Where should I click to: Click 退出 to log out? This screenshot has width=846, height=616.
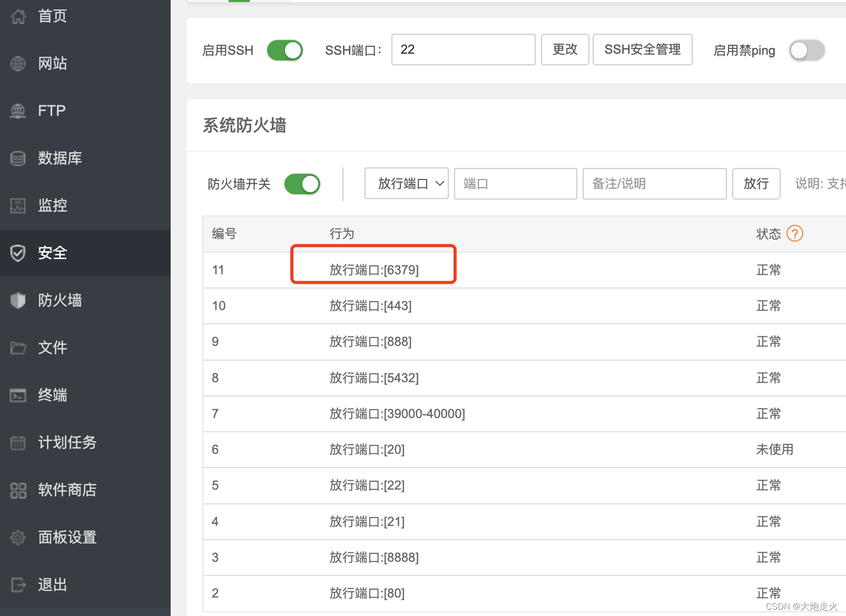[53, 585]
